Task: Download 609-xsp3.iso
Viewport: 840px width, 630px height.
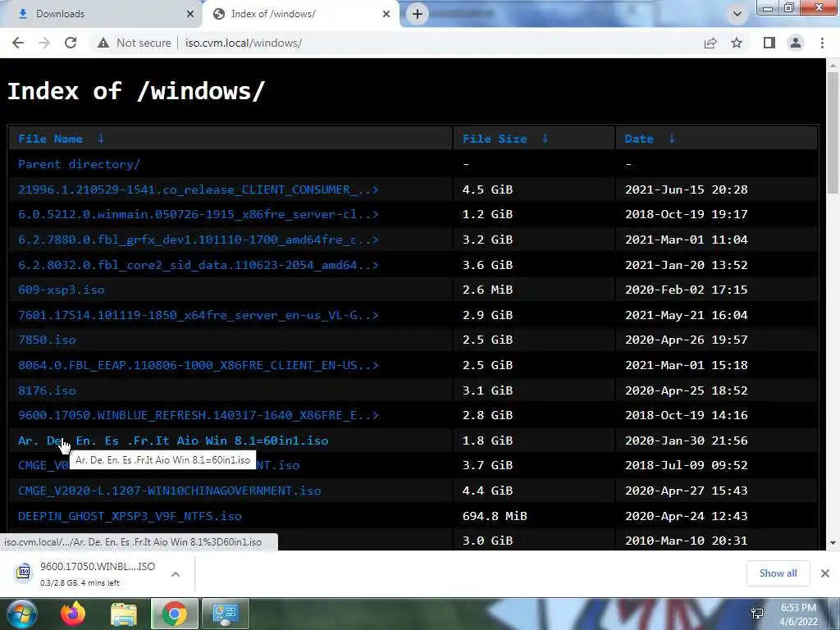Action: [x=61, y=290]
